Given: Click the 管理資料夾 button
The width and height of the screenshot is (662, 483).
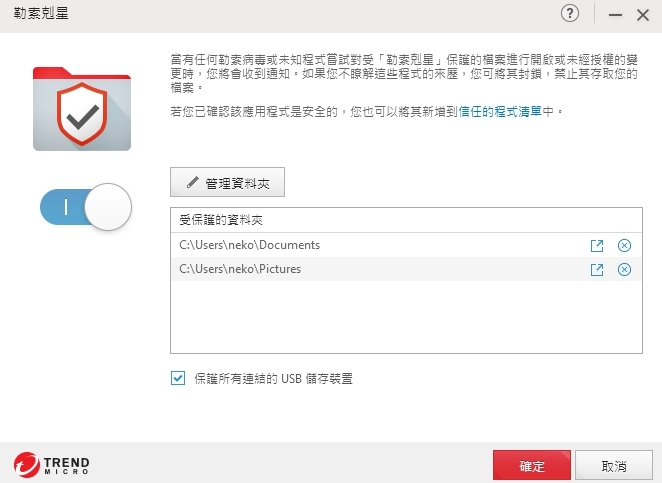Looking at the screenshot, I should point(228,183).
